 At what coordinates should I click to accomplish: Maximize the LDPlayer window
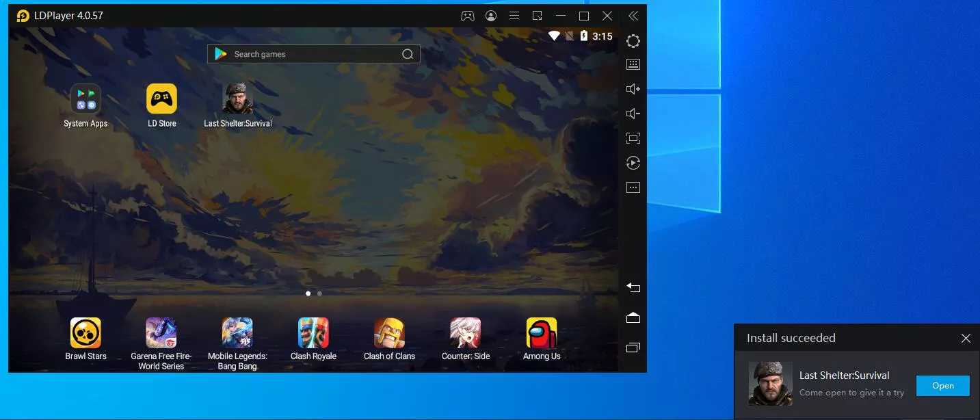tap(584, 16)
